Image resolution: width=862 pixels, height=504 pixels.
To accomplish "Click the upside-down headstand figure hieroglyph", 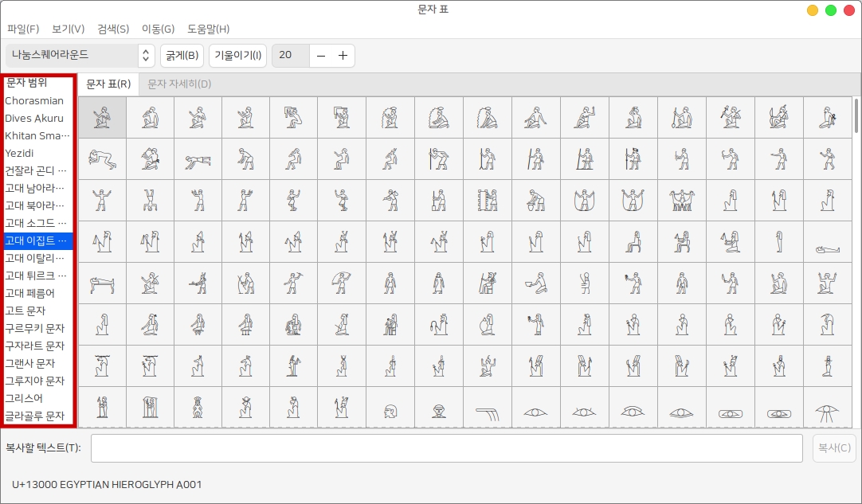I will pos(150,201).
